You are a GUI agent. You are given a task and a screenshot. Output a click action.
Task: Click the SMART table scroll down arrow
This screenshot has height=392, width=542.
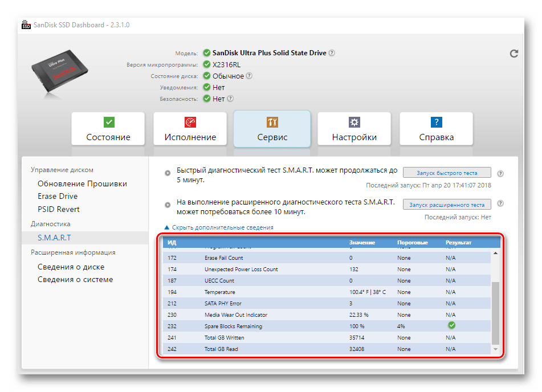point(495,349)
